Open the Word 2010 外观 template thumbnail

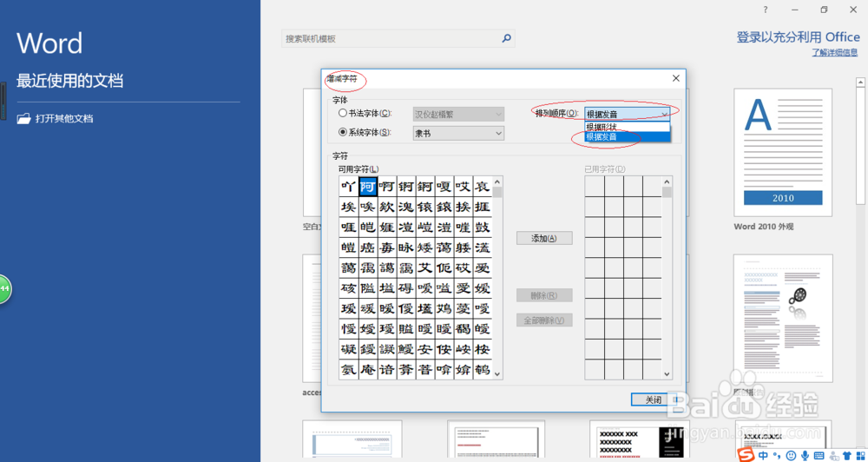click(783, 152)
